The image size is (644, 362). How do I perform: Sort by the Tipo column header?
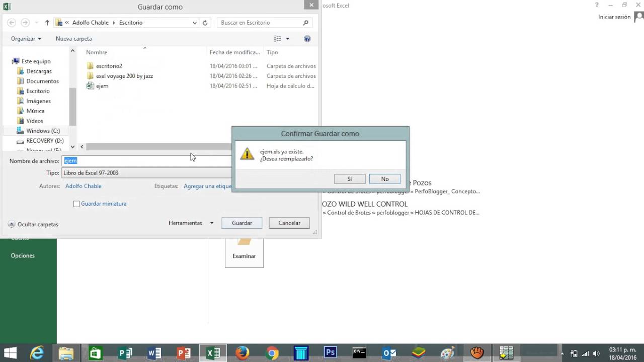(272, 52)
